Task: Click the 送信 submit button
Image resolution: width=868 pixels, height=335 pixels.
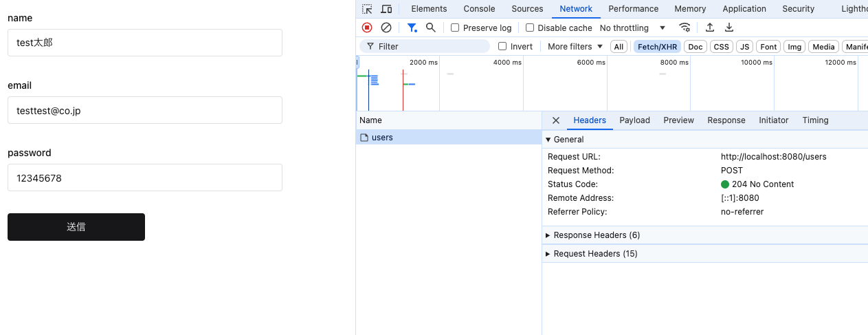Action: [x=76, y=227]
